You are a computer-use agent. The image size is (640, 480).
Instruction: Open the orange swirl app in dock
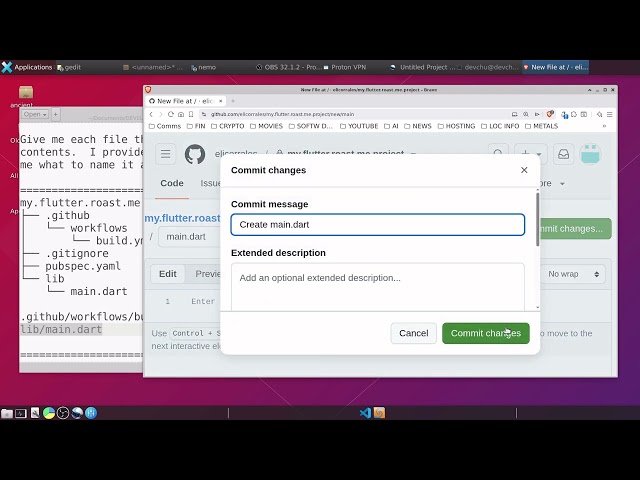tap(379, 413)
